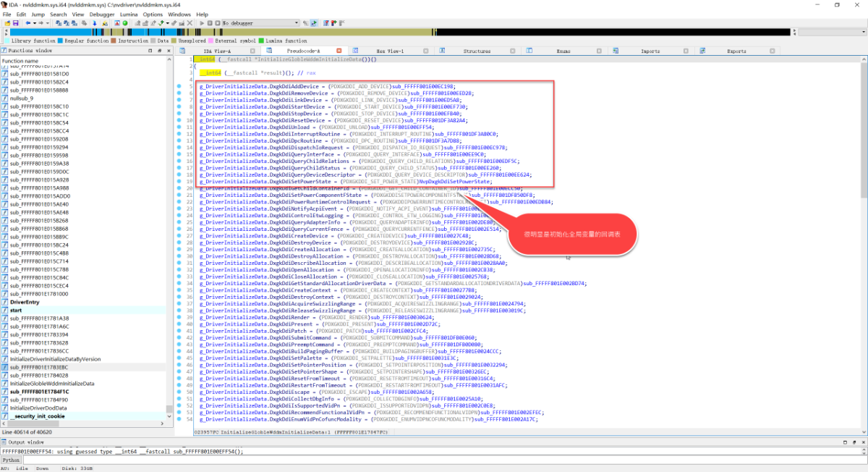Jump back with the left arrow icon
This screenshot has width=868, height=472.
pyautogui.click(x=27, y=23)
